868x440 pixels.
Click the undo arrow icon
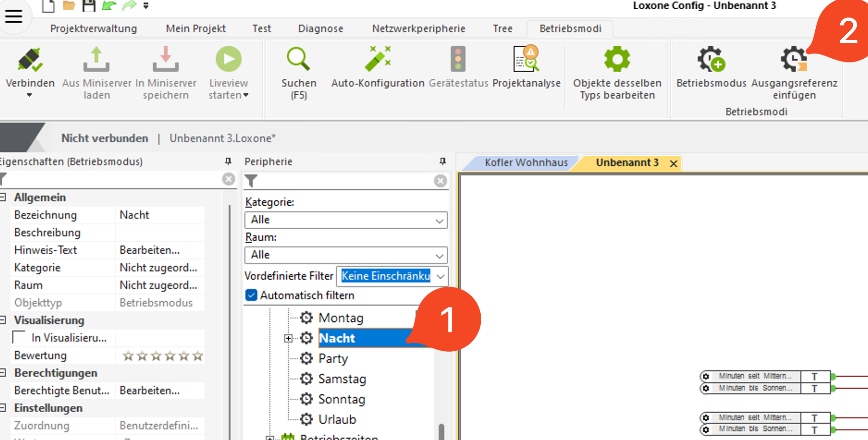[x=109, y=6]
